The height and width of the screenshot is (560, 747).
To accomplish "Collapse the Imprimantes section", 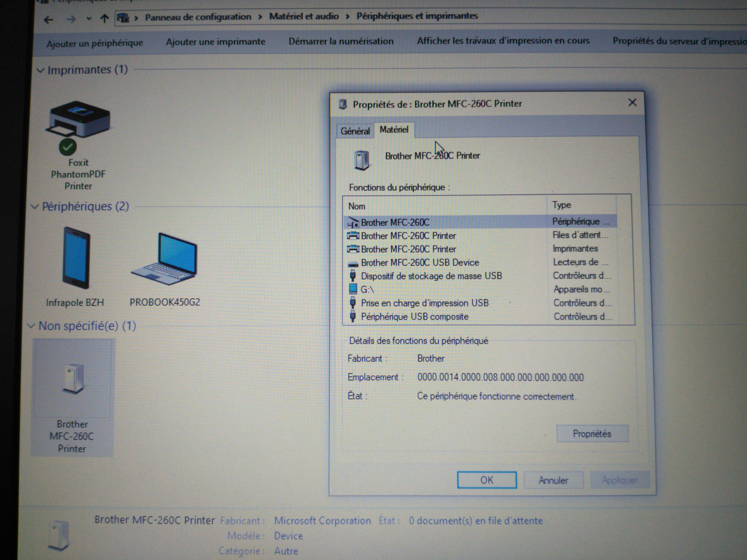I will pyautogui.click(x=41, y=71).
